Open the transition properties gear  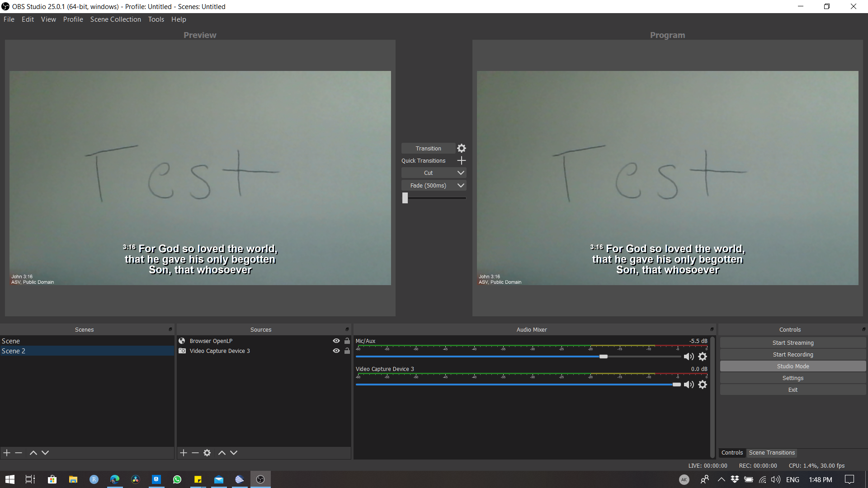[x=461, y=148]
